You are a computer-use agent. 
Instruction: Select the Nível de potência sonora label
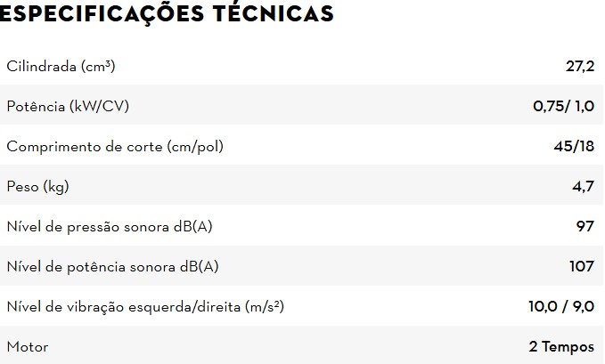(112, 267)
